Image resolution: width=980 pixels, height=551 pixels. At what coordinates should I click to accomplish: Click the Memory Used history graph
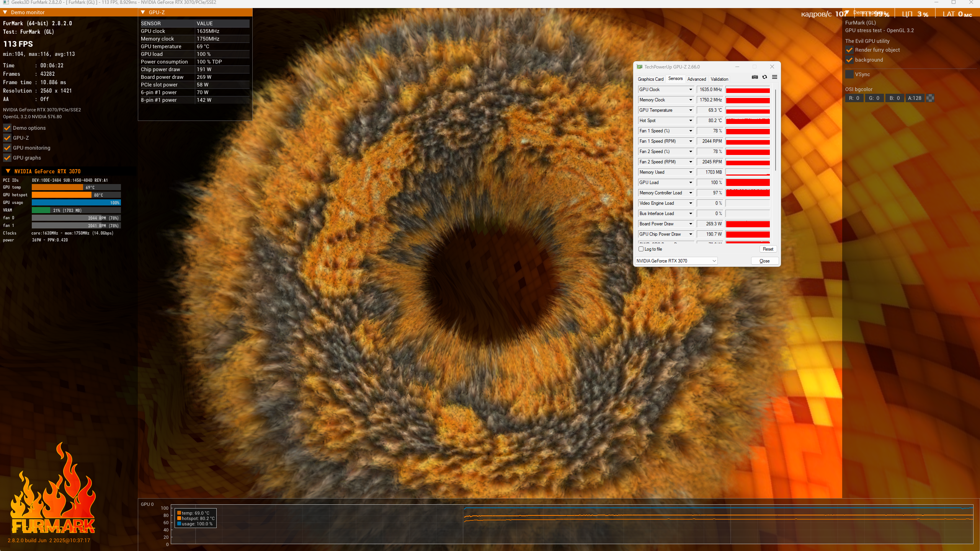pos(748,172)
